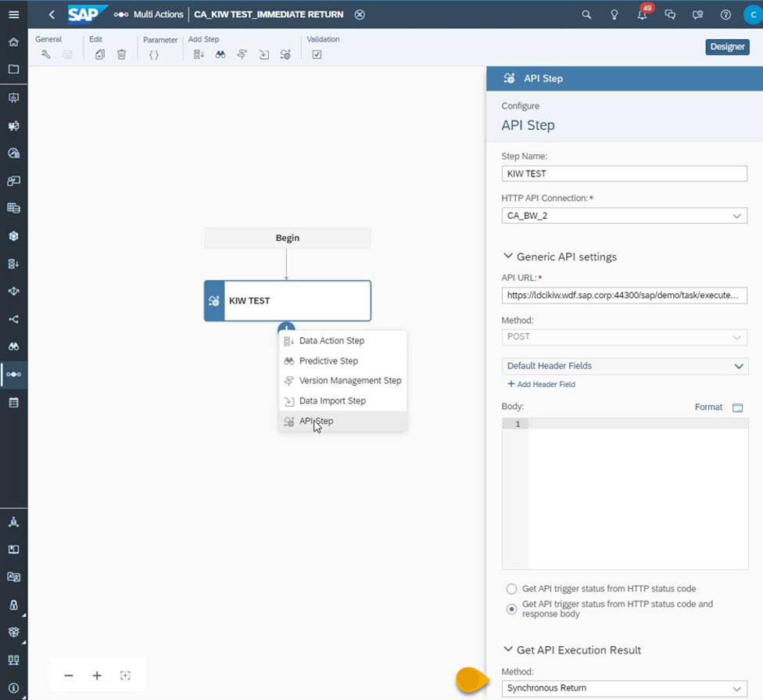Open the Synchronous Return method dropdown
The height and width of the screenshot is (700, 763).
click(625, 688)
